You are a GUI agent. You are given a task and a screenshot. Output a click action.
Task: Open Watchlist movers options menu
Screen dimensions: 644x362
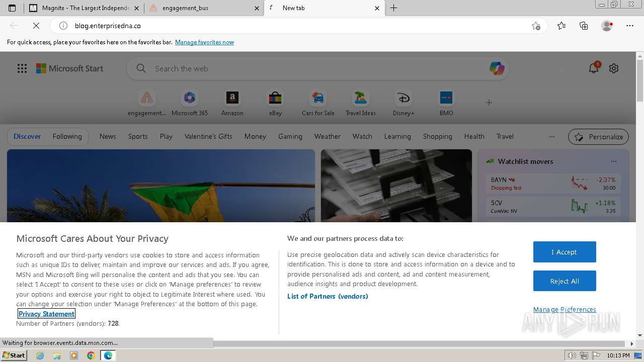point(613,161)
